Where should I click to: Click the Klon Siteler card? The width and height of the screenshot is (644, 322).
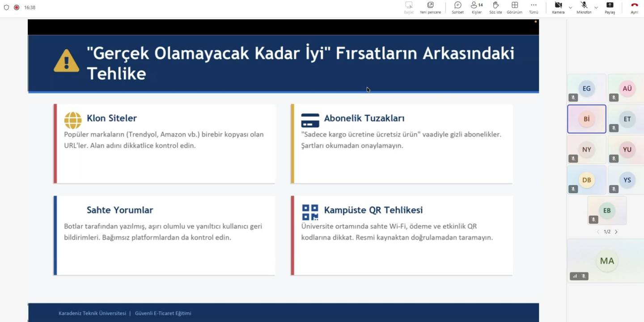(164, 144)
